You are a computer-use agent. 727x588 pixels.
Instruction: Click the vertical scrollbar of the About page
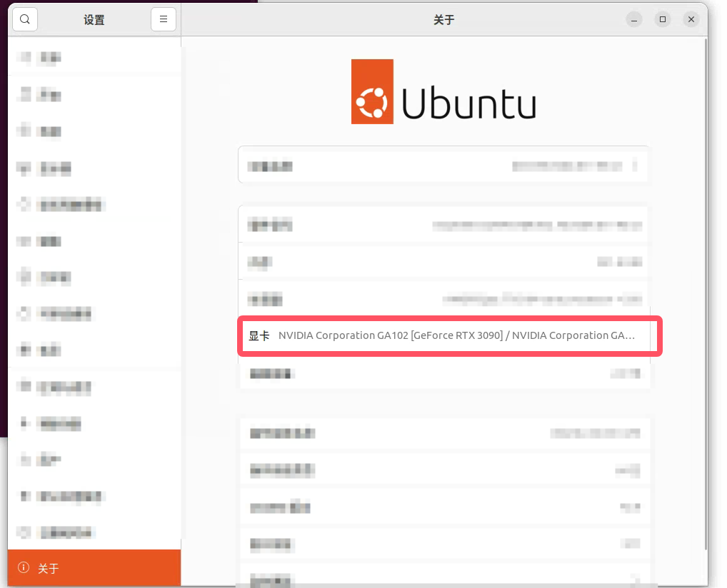[706, 294]
